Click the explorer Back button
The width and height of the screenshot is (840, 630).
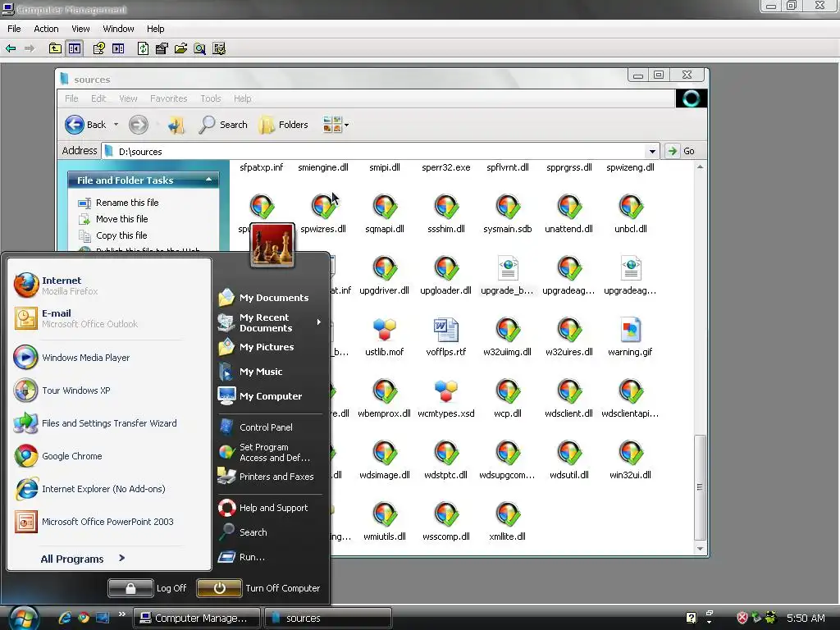click(85, 125)
